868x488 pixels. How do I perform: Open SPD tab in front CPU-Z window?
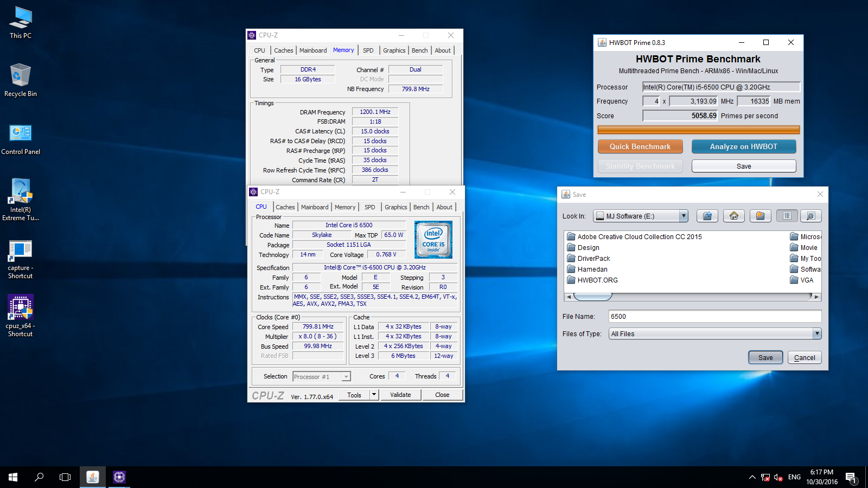click(x=370, y=207)
